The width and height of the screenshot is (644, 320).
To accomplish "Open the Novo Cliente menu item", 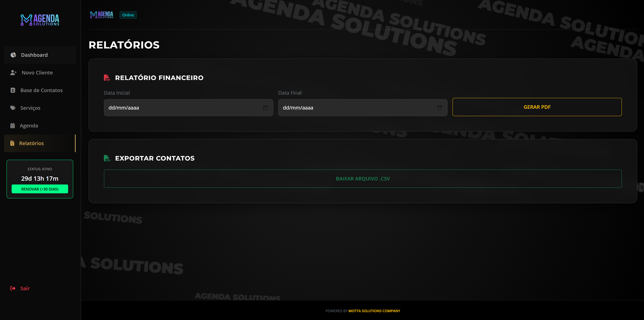I will click(37, 73).
